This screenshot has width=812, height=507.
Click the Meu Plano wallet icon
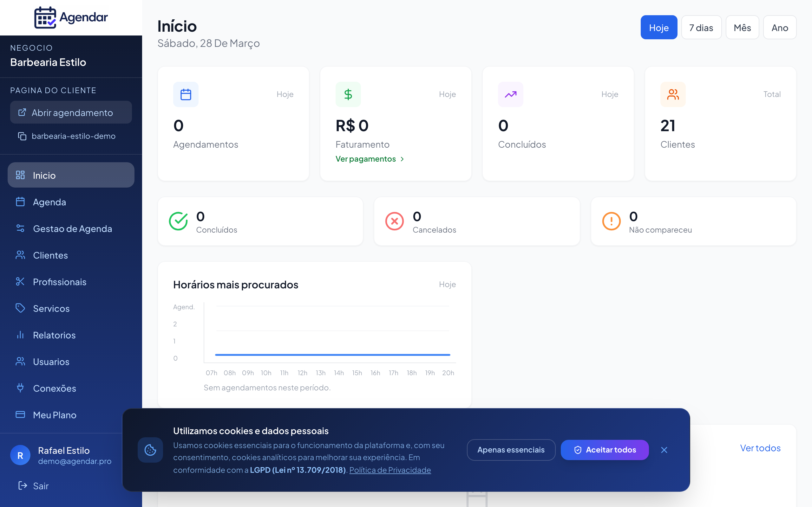pyautogui.click(x=21, y=414)
